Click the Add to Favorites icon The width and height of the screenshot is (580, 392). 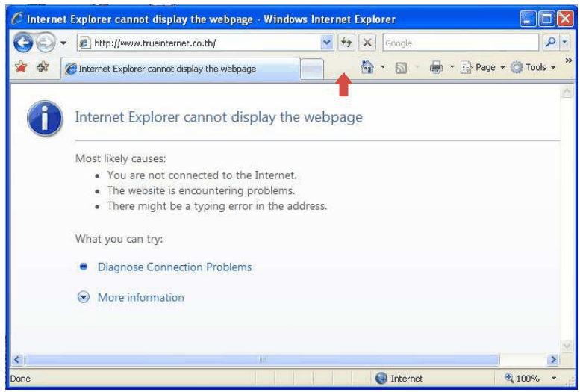(43, 67)
